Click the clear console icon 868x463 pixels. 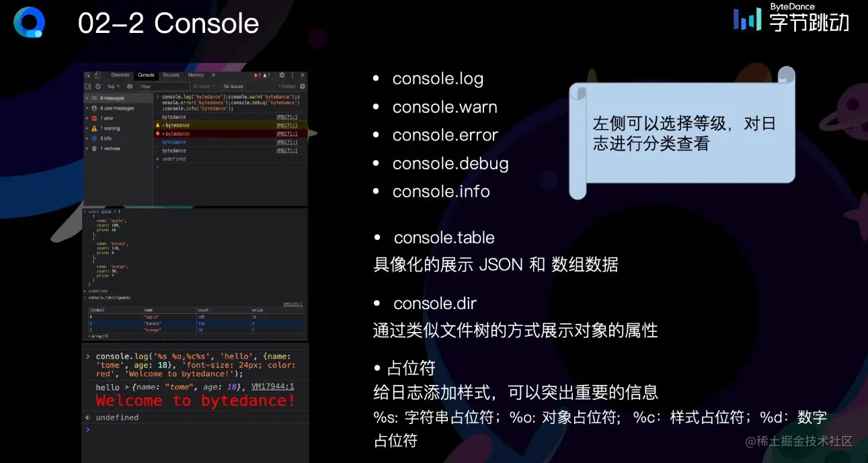[98, 86]
